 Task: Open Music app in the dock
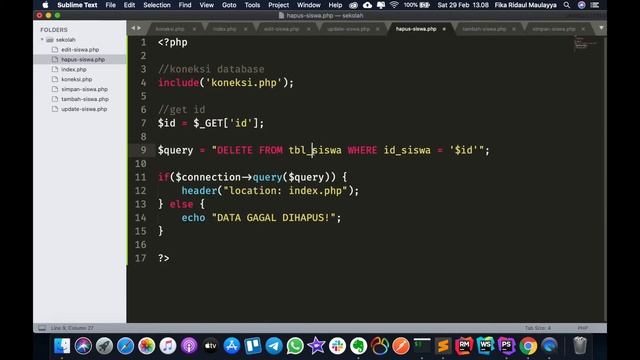(x=168, y=346)
